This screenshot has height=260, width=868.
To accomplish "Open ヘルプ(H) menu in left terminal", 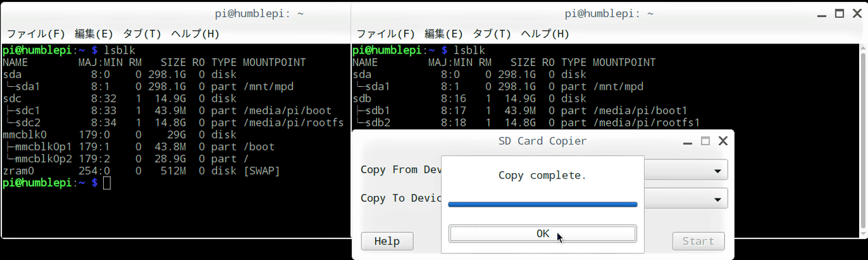I will tap(195, 33).
